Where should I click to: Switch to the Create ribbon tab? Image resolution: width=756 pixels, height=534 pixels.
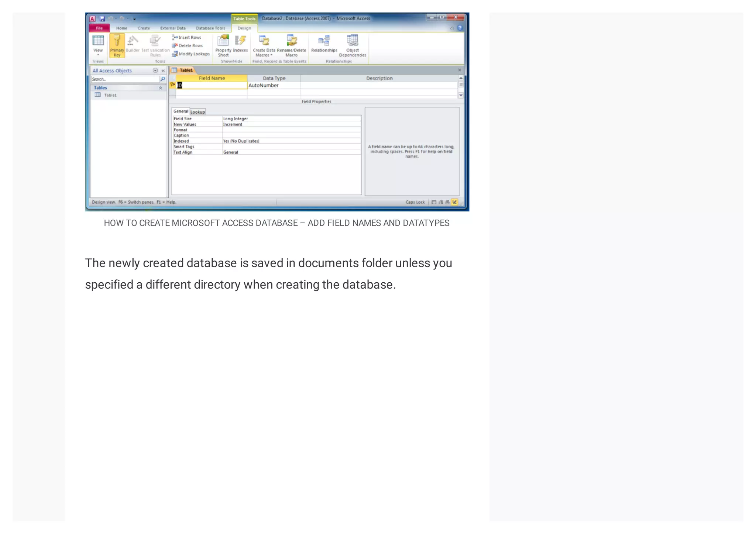click(x=144, y=28)
